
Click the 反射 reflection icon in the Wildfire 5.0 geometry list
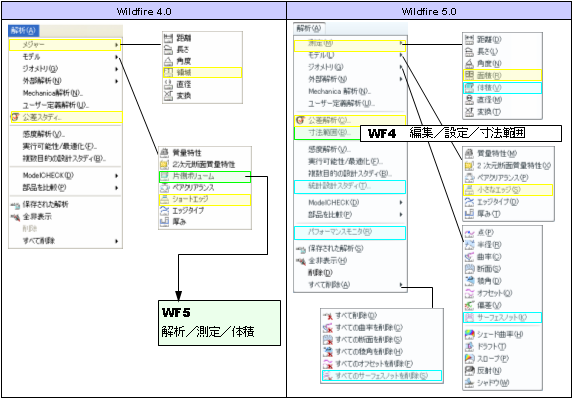pos(469,370)
